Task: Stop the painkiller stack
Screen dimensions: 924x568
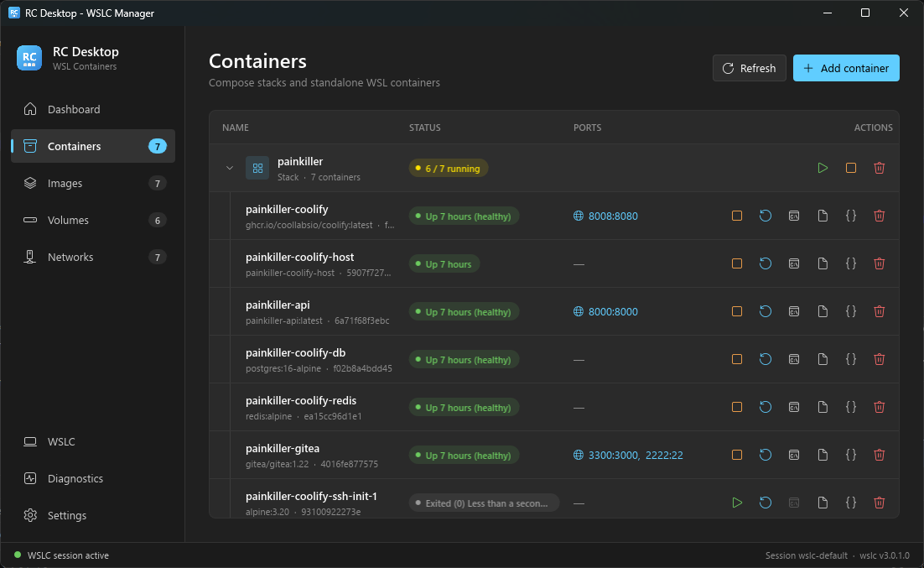Action: pyautogui.click(x=851, y=168)
